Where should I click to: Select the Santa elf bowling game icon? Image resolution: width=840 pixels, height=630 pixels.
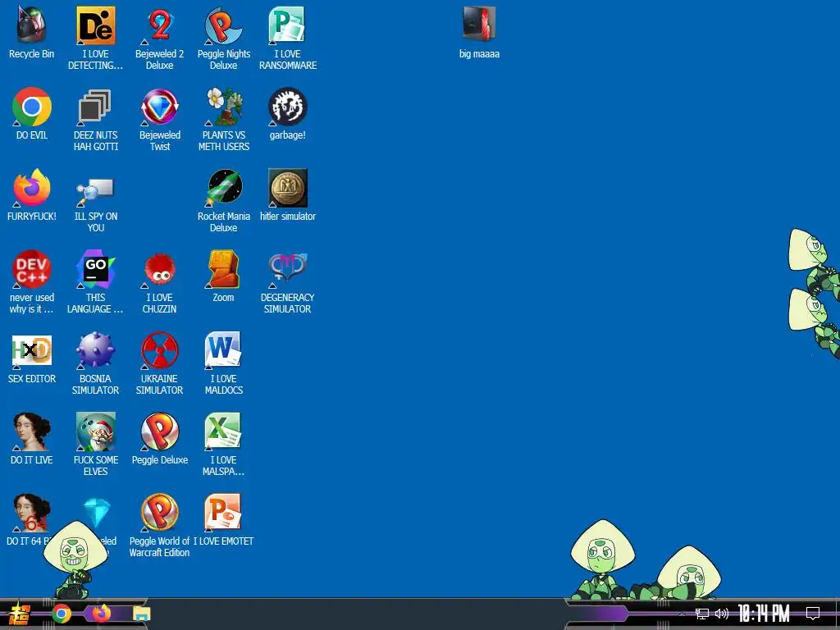pyautogui.click(x=95, y=431)
